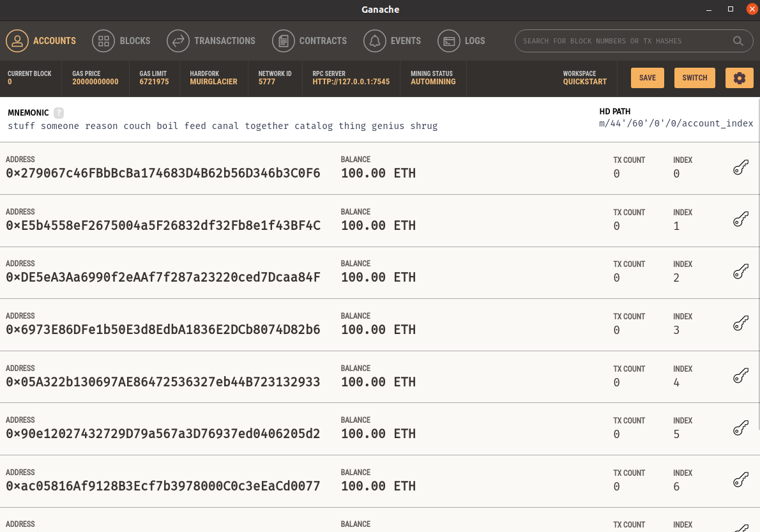Click the current block value 0
This screenshot has height=532, width=760.
click(10, 82)
